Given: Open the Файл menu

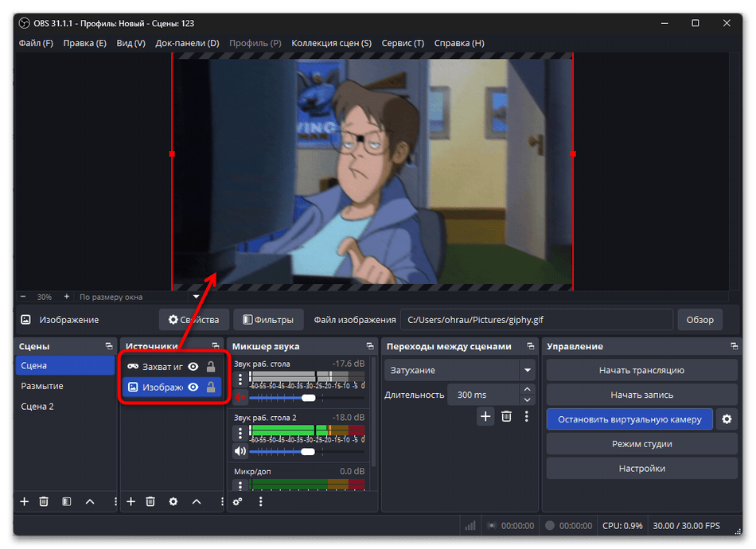Looking at the screenshot, I should [36, 43].
